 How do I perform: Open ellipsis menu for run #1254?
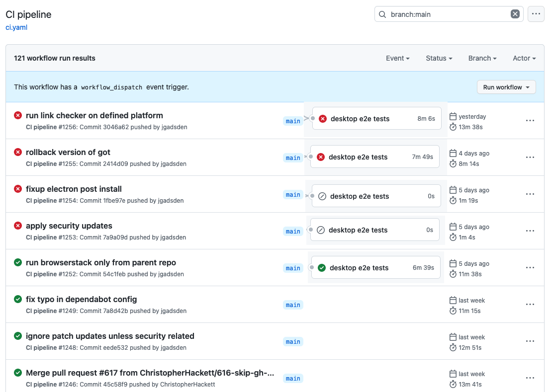coord(530,194)
